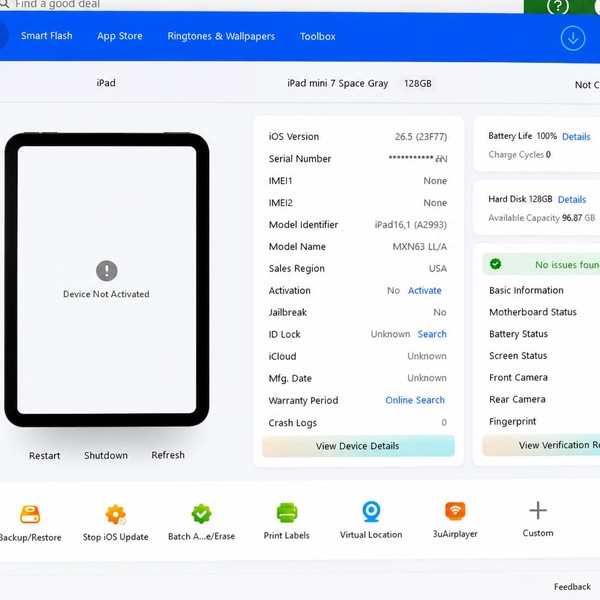600x600 pixels.
Task: Click the Refresh button
Action: click(x=168, y=455)
